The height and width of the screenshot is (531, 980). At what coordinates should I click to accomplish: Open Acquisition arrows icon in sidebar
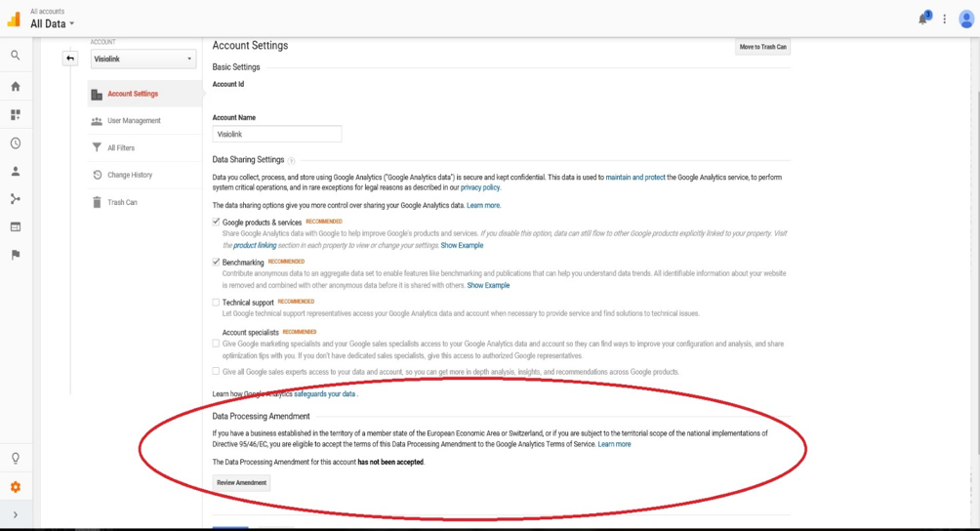tap(15, 199)
